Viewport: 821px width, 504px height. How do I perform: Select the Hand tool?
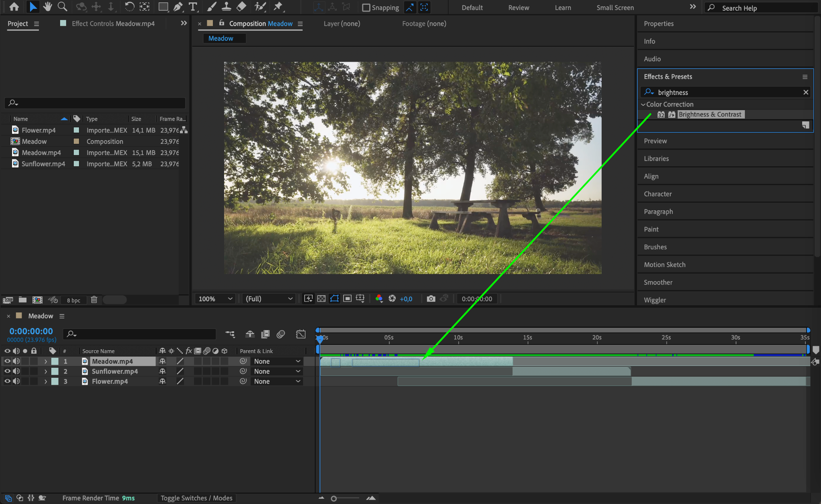47,6
